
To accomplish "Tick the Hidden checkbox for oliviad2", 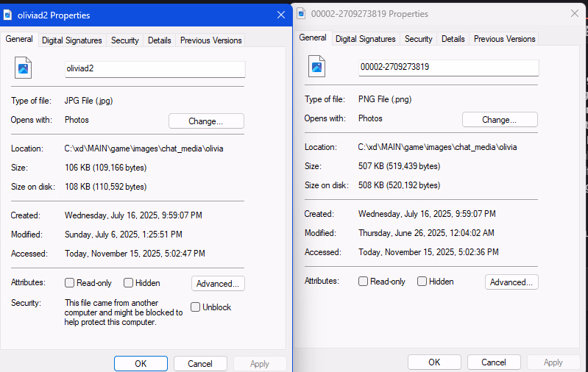I will tap(129, 283).
